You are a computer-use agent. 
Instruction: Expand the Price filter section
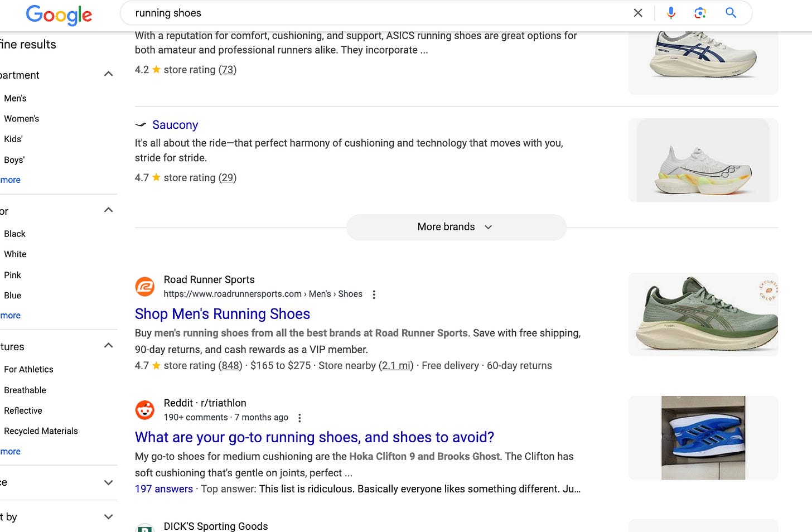tap(109, 482)
